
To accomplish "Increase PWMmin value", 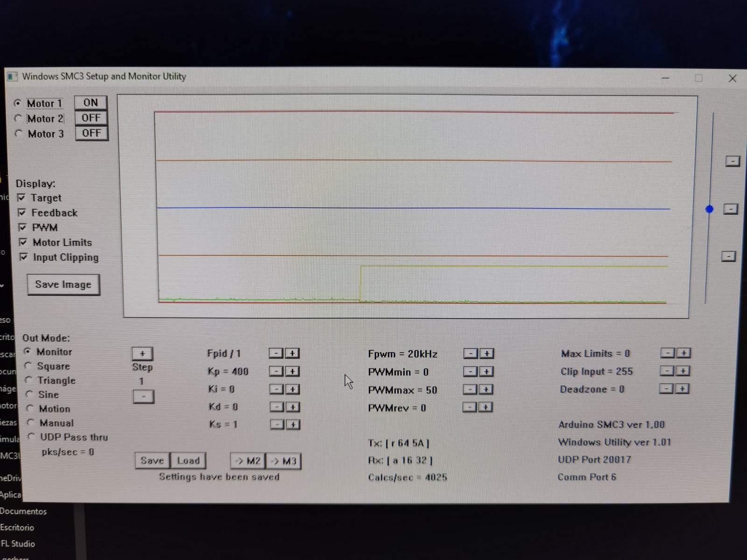I will [x=486, y=371].
